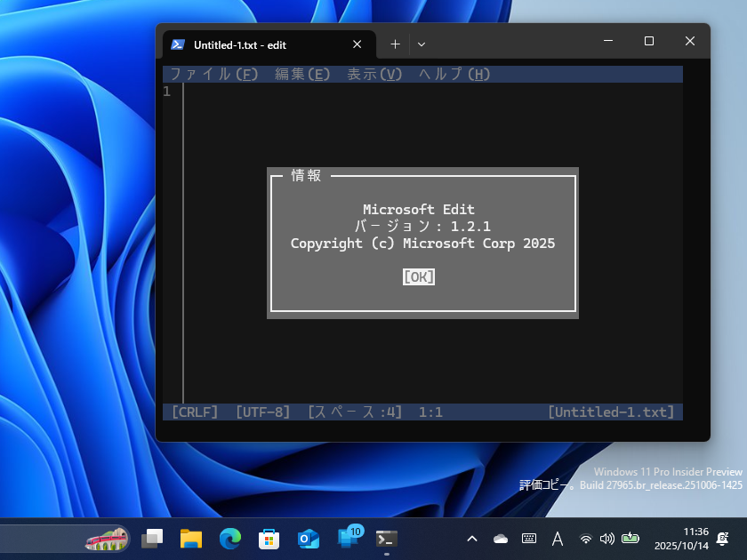Open the terminal tab dropdown chevron
The image size is (747, 560).
(x=420, y=44)
